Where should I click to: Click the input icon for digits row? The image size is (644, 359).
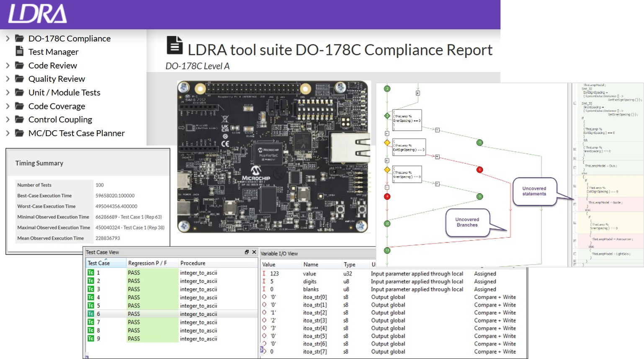[264, 282]
